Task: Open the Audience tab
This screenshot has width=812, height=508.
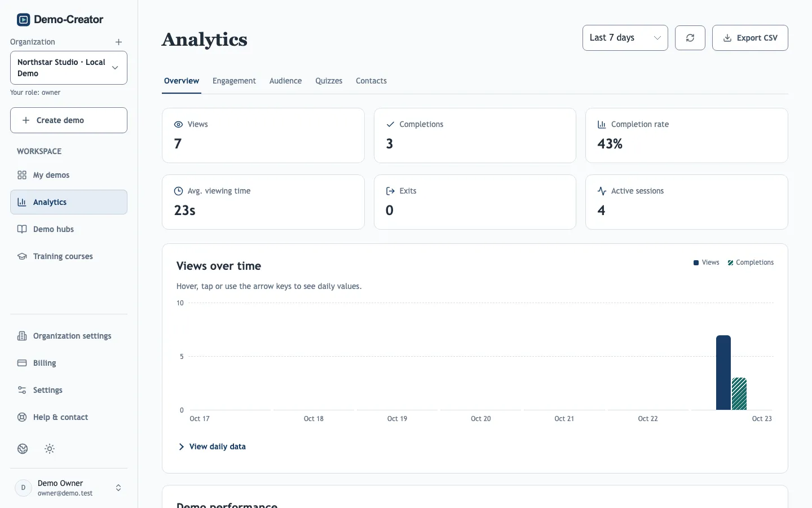Action: [285, 81]
